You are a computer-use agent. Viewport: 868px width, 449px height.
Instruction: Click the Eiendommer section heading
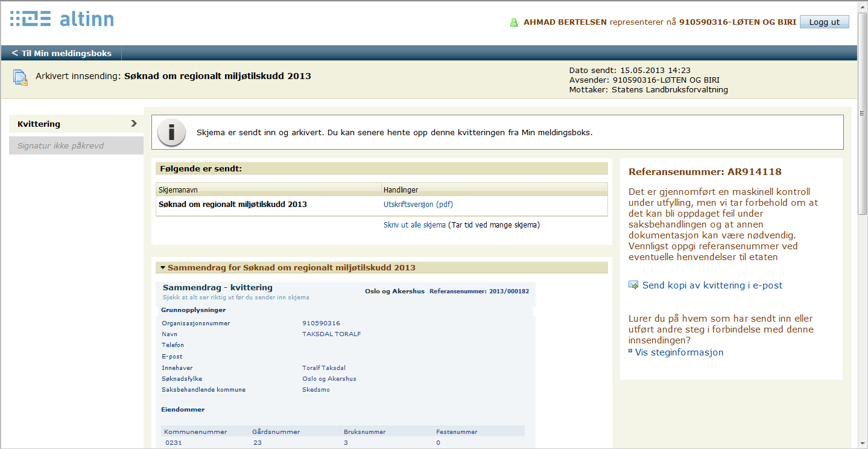pyautogui.click(x=183, y=410)
